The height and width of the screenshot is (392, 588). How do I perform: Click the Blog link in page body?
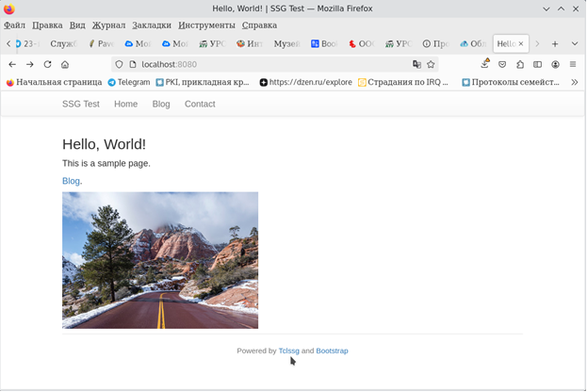[71, 181]
